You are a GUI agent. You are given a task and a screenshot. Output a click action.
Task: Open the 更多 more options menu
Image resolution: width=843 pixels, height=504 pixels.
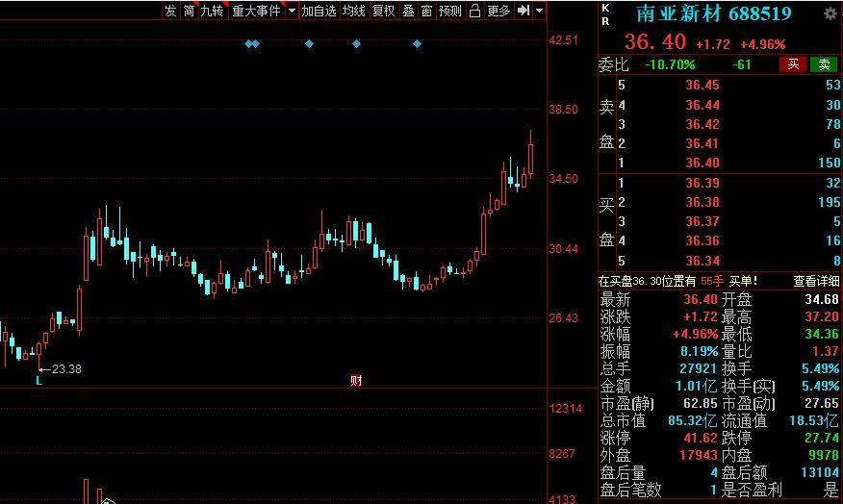(x=498, y=11)
